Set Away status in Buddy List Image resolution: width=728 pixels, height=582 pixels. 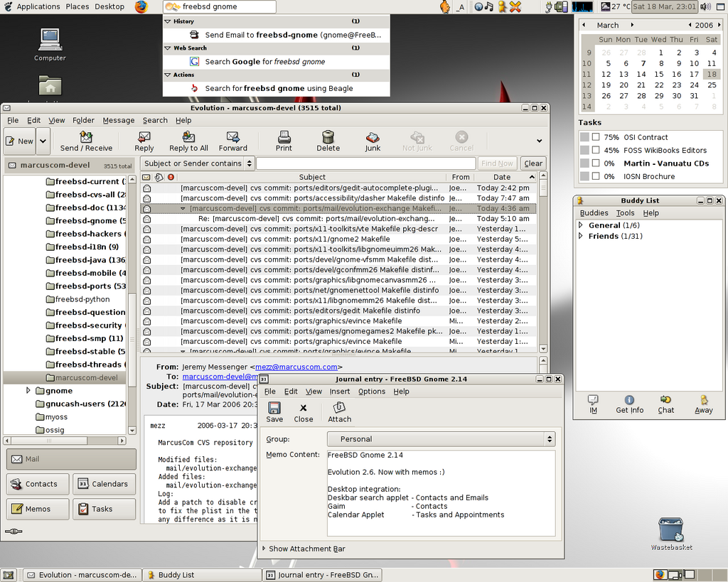click(x=703, y=404)
